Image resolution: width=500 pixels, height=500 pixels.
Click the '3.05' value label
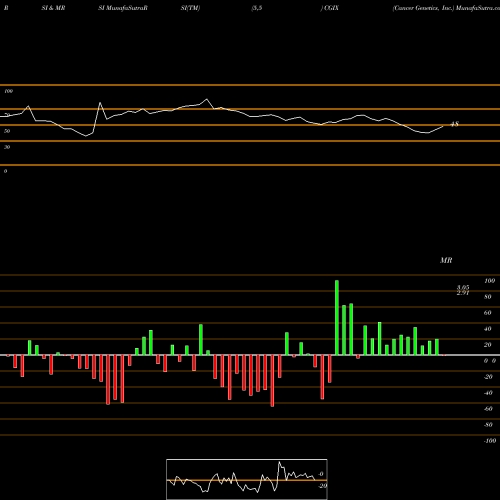click(x=463, y=287)
